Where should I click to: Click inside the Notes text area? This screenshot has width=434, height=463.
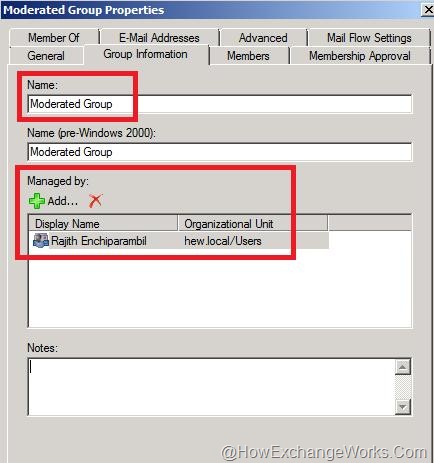click(x=211, y=387)
